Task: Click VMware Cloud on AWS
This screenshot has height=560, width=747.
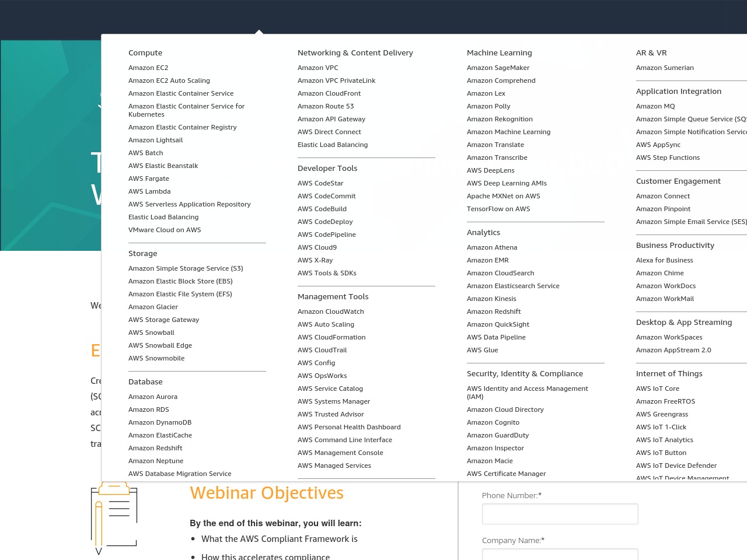Action: [x=165, y=230]
